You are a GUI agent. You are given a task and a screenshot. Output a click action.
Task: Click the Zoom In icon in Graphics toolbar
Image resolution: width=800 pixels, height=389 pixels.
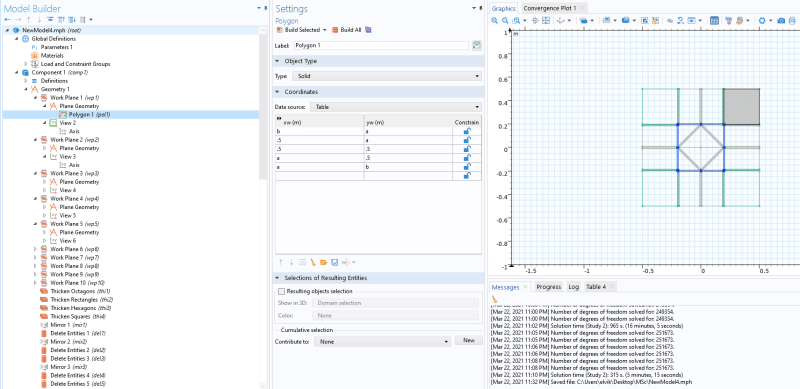point(494,20)
